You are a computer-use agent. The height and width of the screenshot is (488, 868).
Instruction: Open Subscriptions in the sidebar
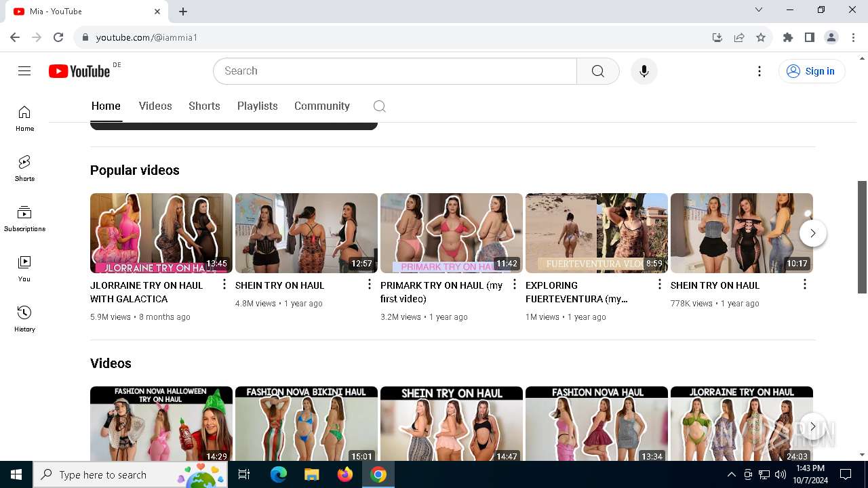24,218
